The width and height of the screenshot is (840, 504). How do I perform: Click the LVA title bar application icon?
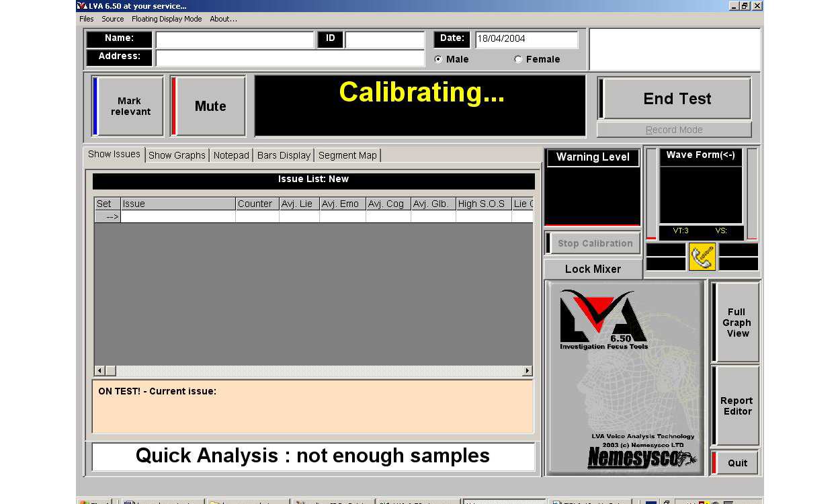coord(82,5)
